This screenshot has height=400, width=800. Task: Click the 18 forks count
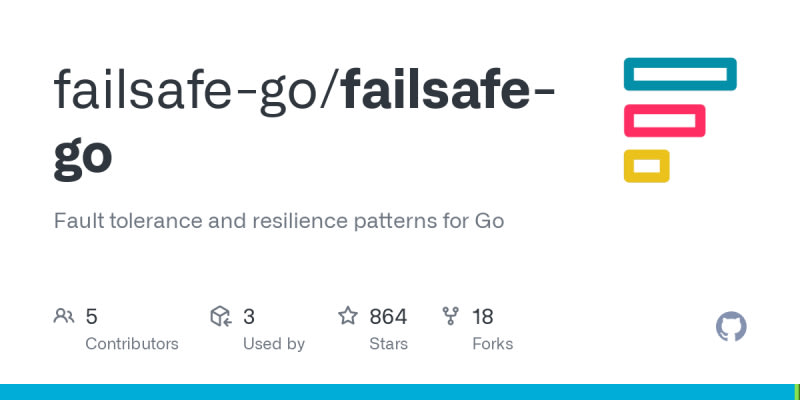(483, 317)
